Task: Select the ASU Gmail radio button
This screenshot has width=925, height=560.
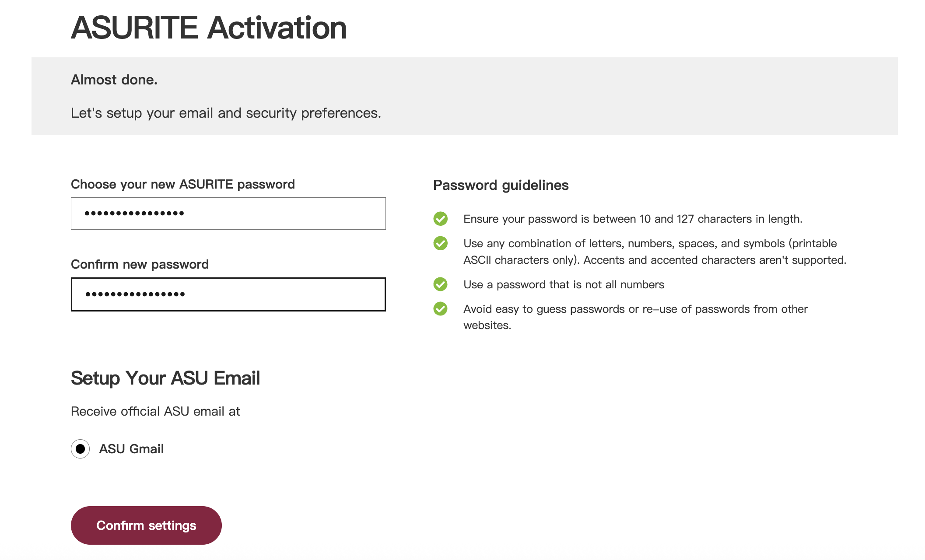Action: pyautogui.click(x=81, y=449)
